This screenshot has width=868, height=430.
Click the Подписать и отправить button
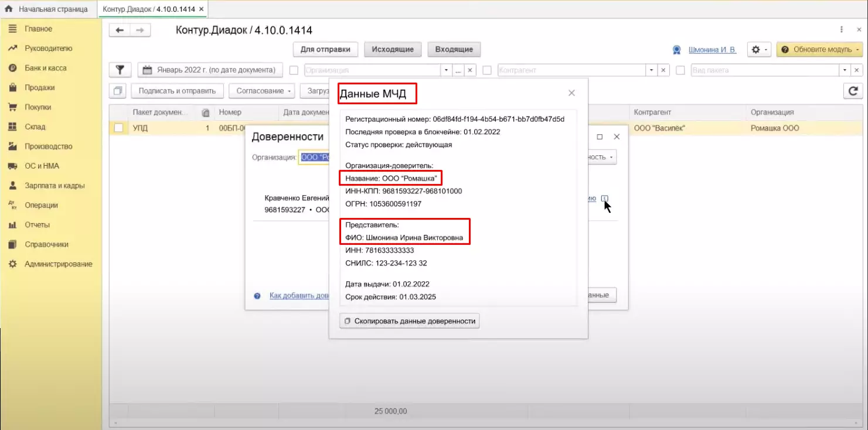[178, 91]
